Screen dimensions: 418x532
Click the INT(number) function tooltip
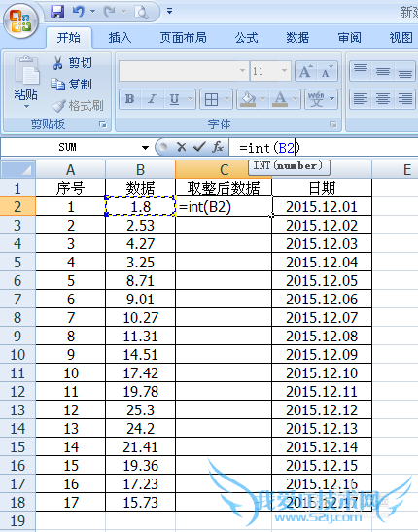click(x=289, y=167)
